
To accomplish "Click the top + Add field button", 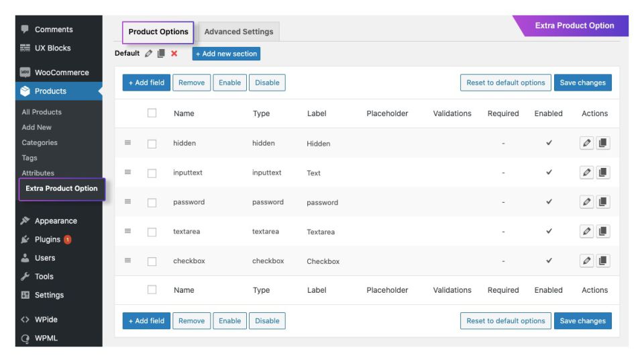I will [x=146, y=83].
